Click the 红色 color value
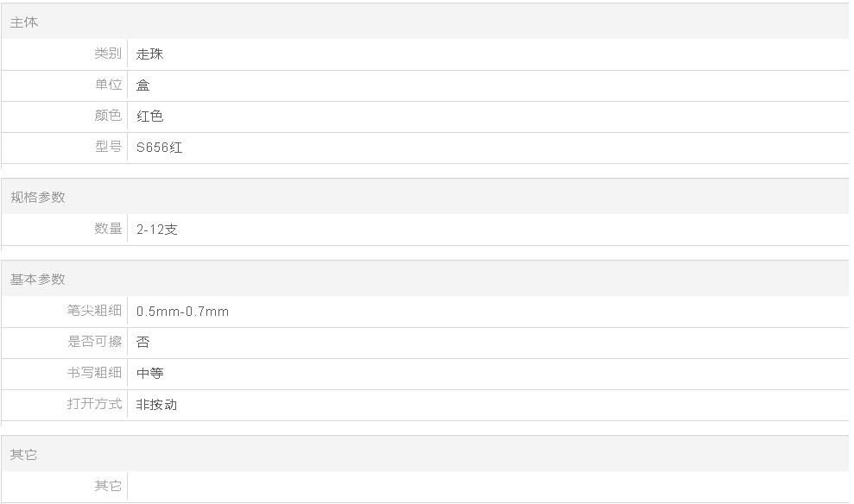854x504 pixels. click(x=149, y=116)
